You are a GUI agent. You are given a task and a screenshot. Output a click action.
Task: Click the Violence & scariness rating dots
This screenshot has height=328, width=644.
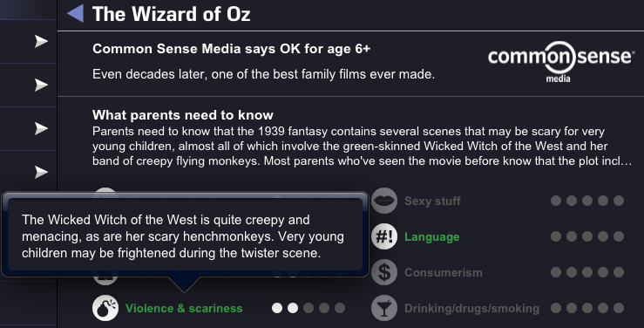308,308
